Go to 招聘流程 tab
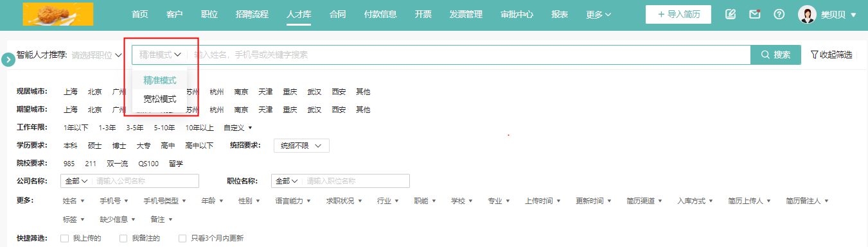868x247 pixels. 252,14
